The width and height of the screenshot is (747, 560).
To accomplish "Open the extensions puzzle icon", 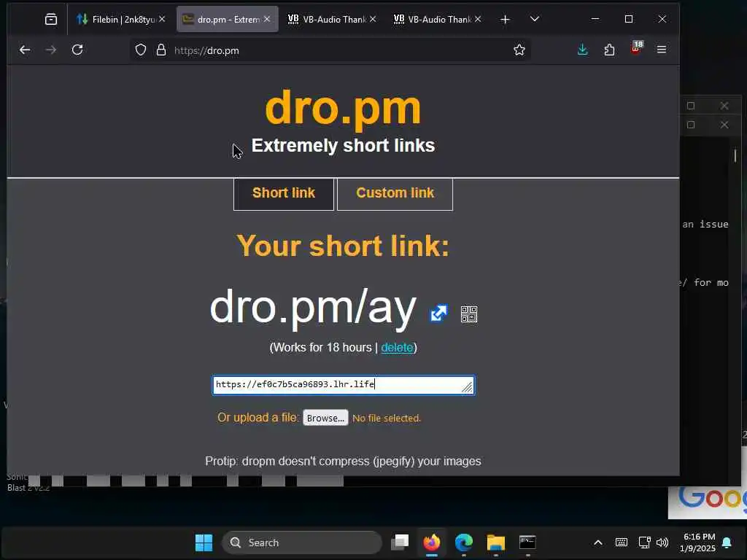I will 609,50.
